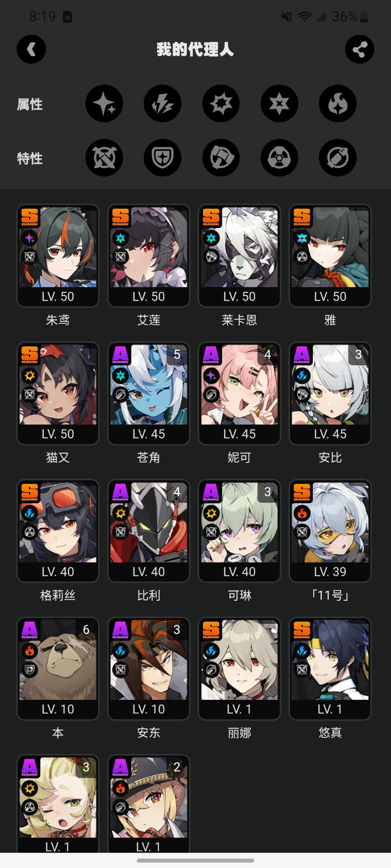Select the Ice attribute hexagram icon
Screen dimensions: 391x868
(x=279, y=104)
